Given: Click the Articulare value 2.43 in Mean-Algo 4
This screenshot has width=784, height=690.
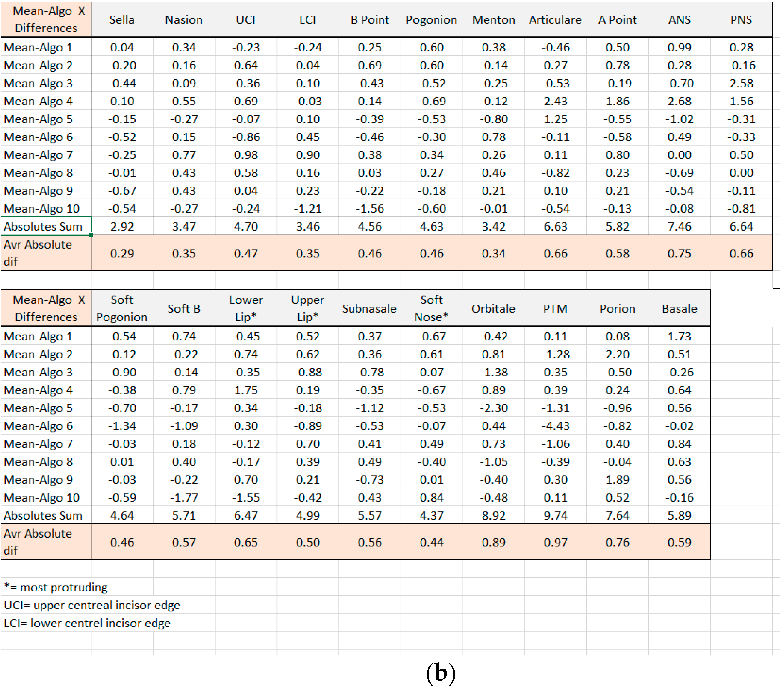Looking at the screenshot, I should (x=556, y=101).
